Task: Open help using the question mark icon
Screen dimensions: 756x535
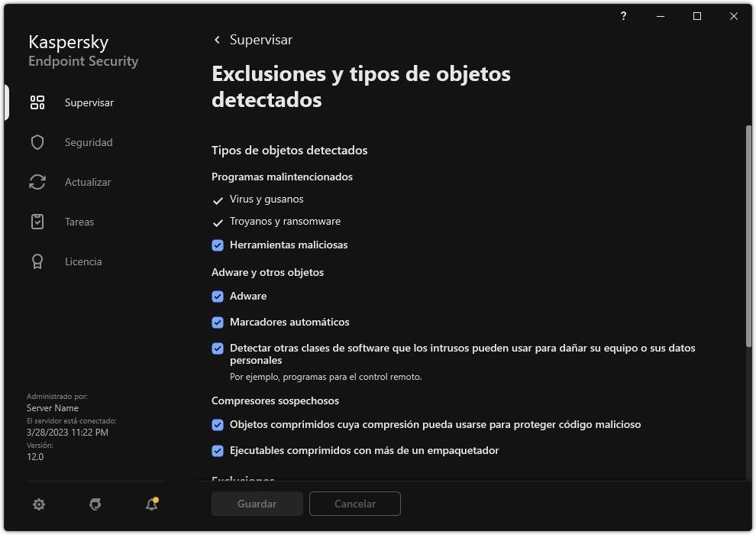Action: [x=622, y=16]
